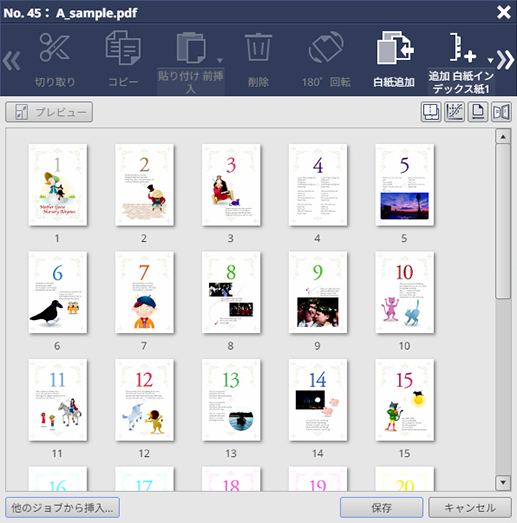Select page 10 thumbnail with two cats
The width and height of the screenshot is (517, 523).
click(x=405, y=292)
